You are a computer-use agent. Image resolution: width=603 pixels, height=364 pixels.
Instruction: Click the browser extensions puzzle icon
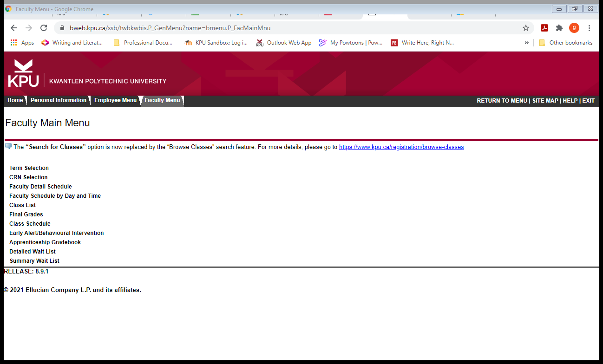pos(559,28)
